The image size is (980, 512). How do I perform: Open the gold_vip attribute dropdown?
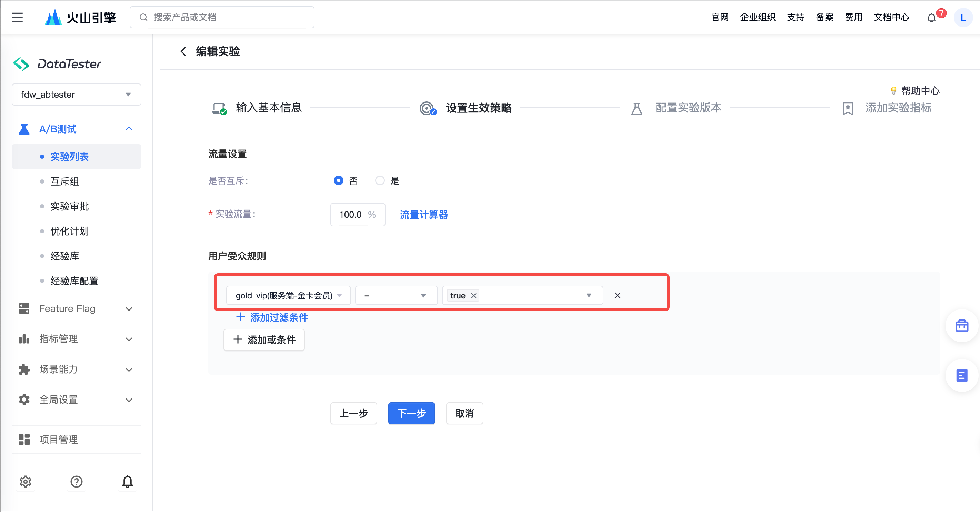[x=288, y=295]
